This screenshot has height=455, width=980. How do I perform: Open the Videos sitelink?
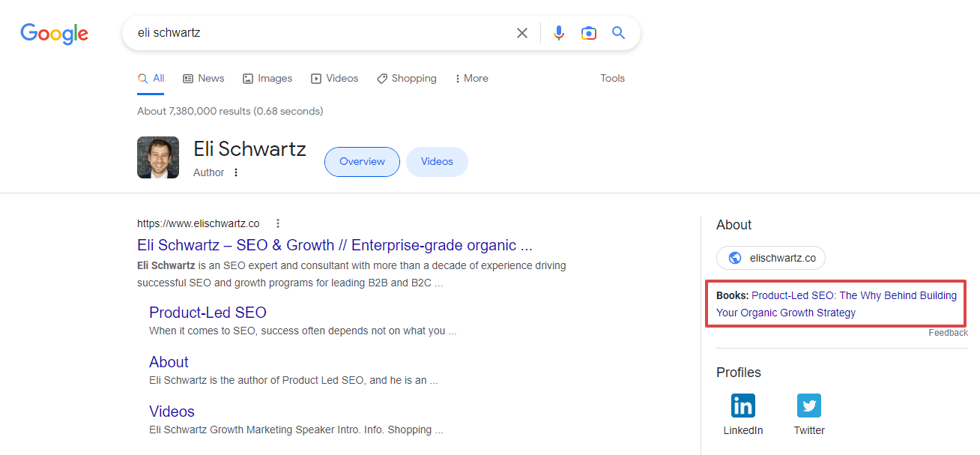tap(172, 412)
